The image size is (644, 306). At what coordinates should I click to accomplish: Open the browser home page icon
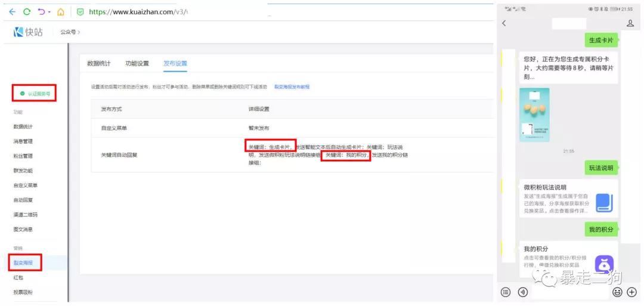pyautogui.click(x=61, y=12)
